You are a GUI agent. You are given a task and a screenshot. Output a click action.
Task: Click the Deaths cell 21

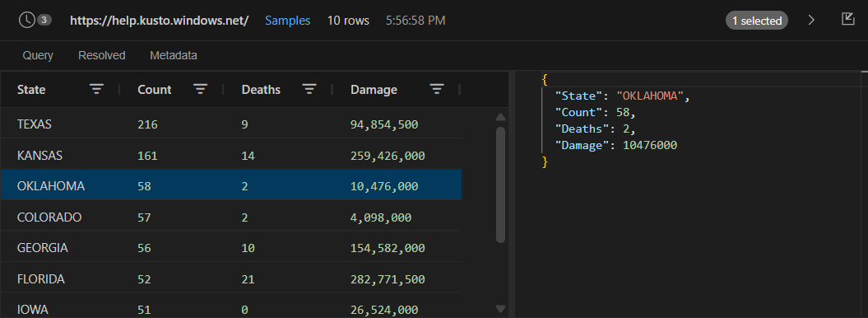[x=248, y=279]
